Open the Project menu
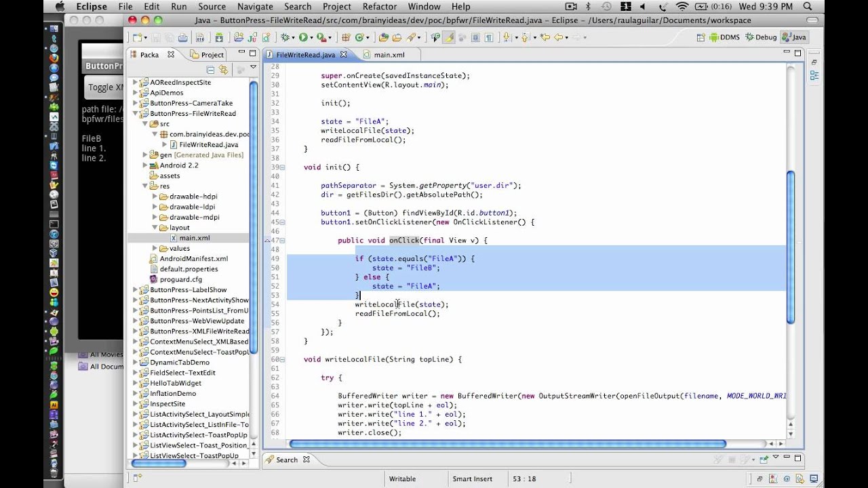 tap(337, 7)
